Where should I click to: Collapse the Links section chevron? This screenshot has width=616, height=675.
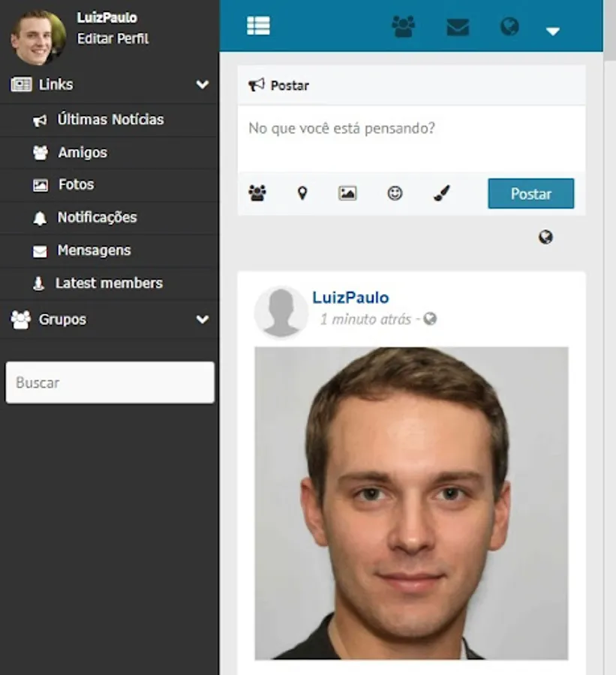click(x=203, y=84)
